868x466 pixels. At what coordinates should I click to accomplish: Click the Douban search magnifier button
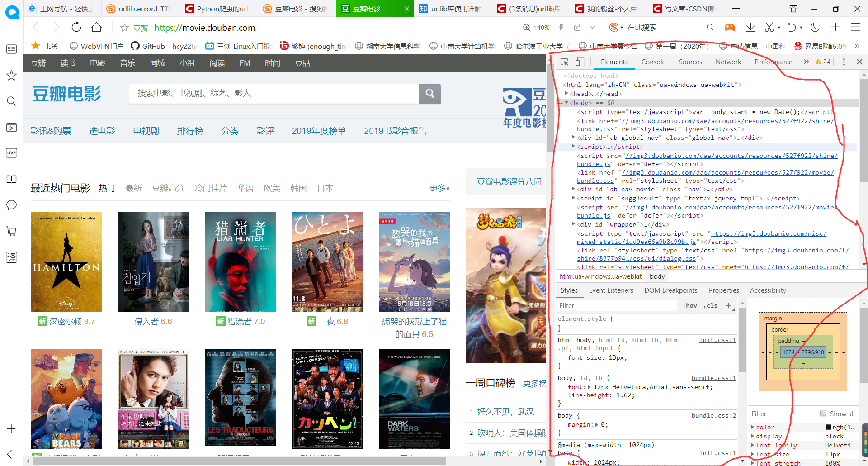point(430,93)
